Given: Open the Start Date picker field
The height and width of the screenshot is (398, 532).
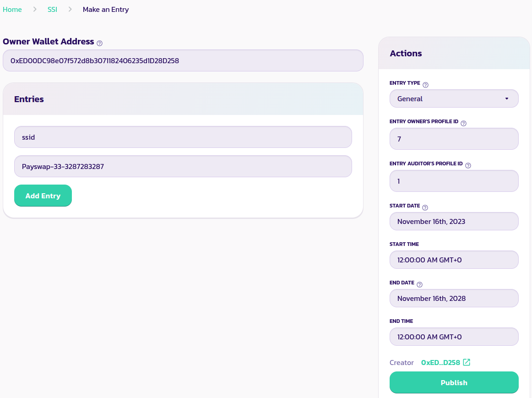Looking at the screenshot, I should [454, 221].
